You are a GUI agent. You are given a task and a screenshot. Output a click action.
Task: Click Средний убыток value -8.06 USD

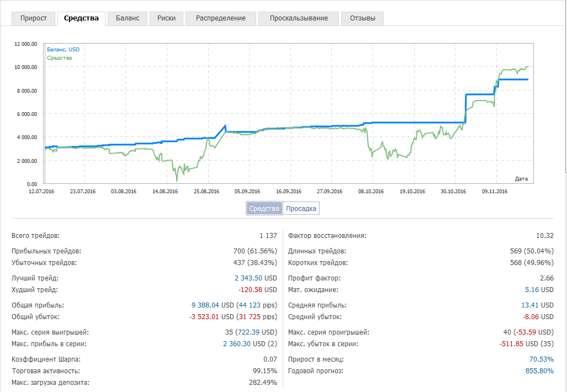[538, 317]
